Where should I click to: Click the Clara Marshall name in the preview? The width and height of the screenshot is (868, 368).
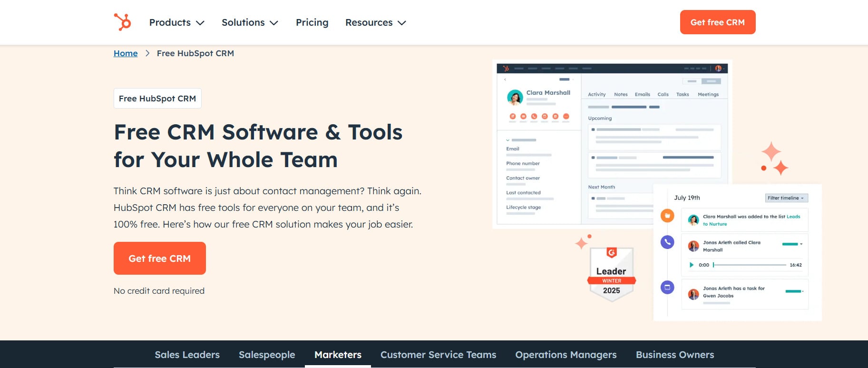(548, 93)
